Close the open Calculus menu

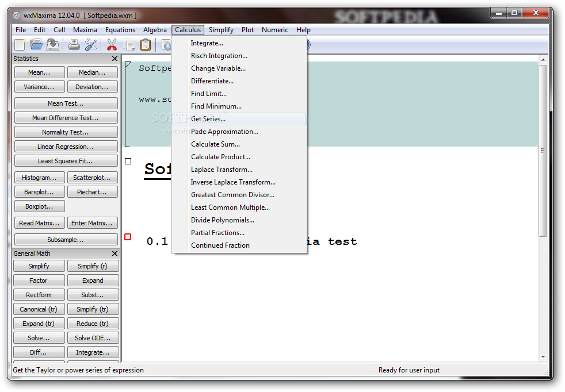pyautogui.click(x=188, y=30)
